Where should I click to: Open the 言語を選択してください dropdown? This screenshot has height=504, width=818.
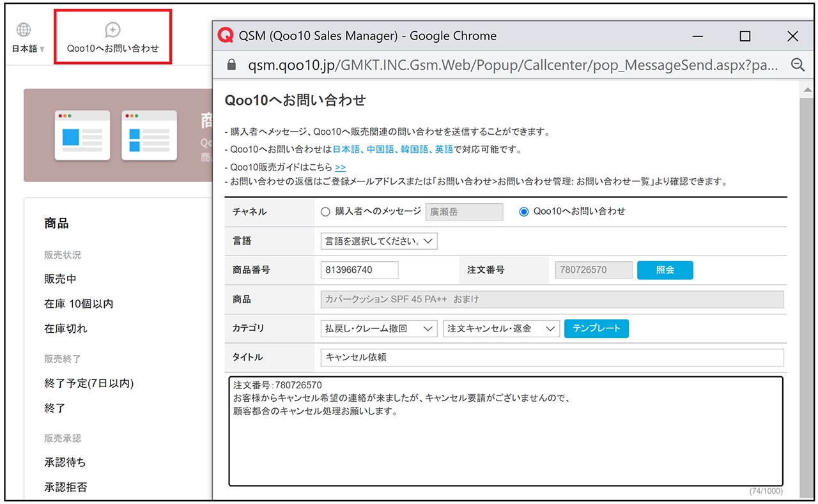point(379,241)
